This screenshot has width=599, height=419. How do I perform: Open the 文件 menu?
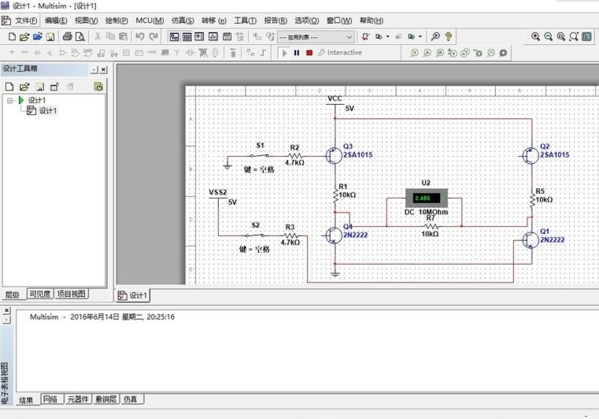tap(26, 21)
